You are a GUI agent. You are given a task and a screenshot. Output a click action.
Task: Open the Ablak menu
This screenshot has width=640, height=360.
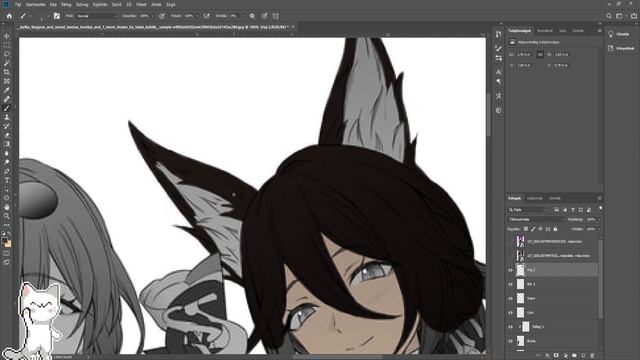156,4
